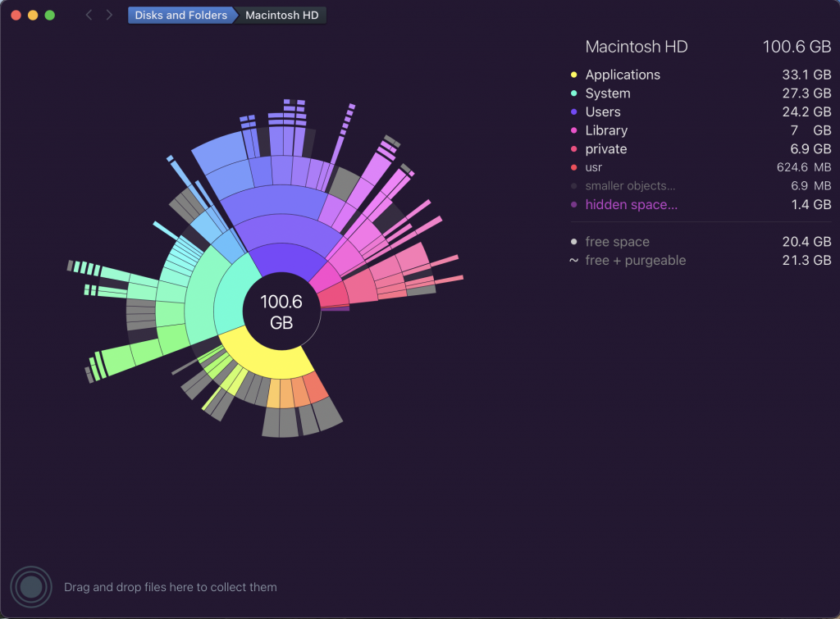Select the free space row
This screenshot has height=619, width=840.
[x=701, y=242]
